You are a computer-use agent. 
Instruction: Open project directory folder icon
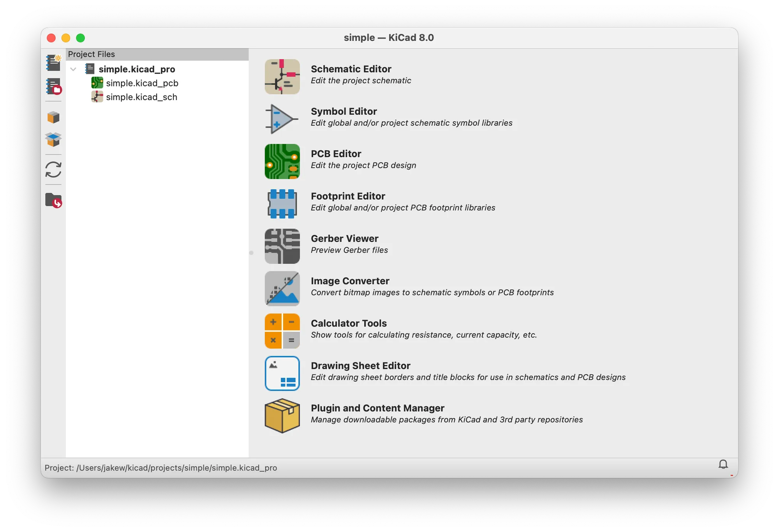53,200
